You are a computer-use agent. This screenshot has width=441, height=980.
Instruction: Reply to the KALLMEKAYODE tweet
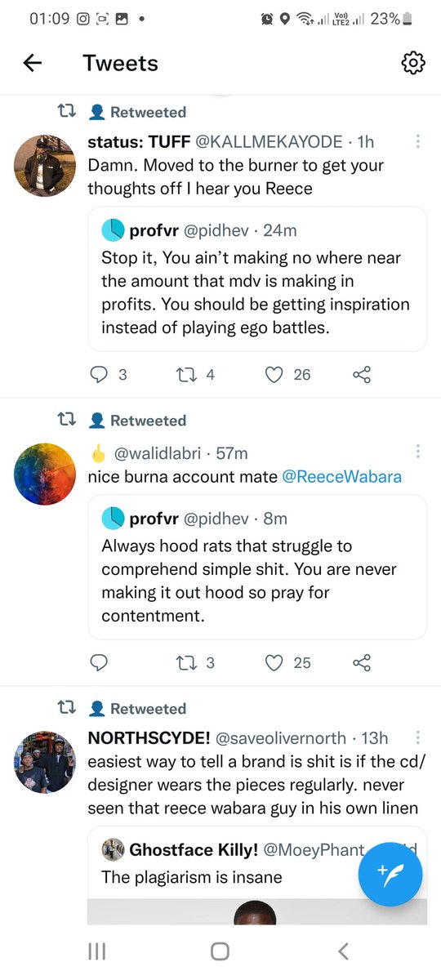[x=98, y=375]
